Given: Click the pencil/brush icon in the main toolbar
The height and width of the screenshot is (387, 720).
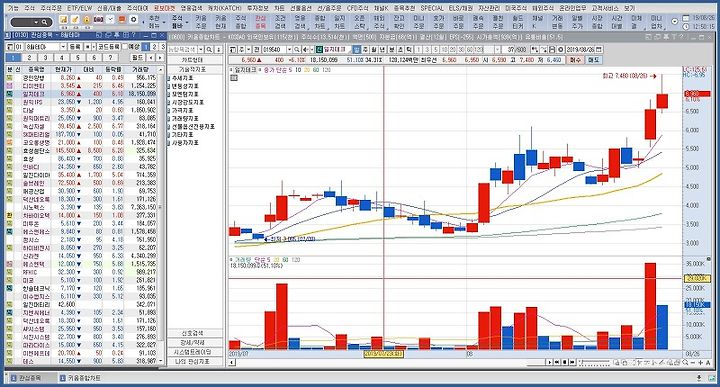Looking at the screenshot, I should (75, 20).
